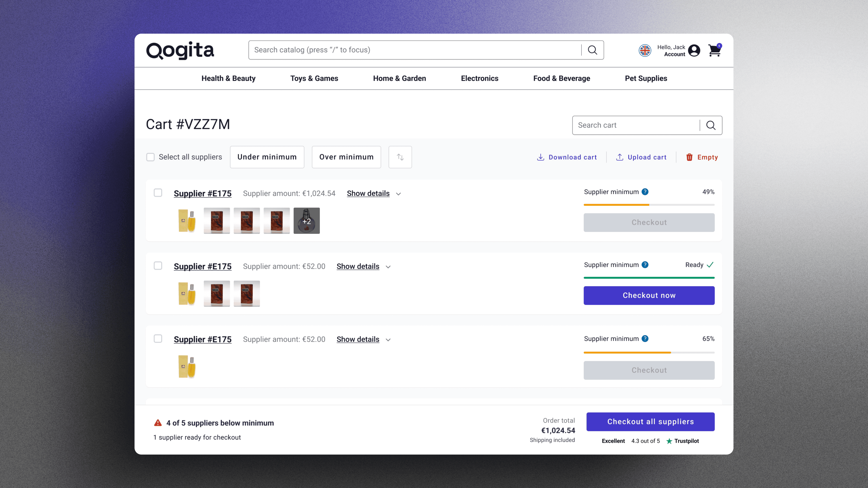
Task: Click the cart search magnifier icon
Action: tap(711, 125)
